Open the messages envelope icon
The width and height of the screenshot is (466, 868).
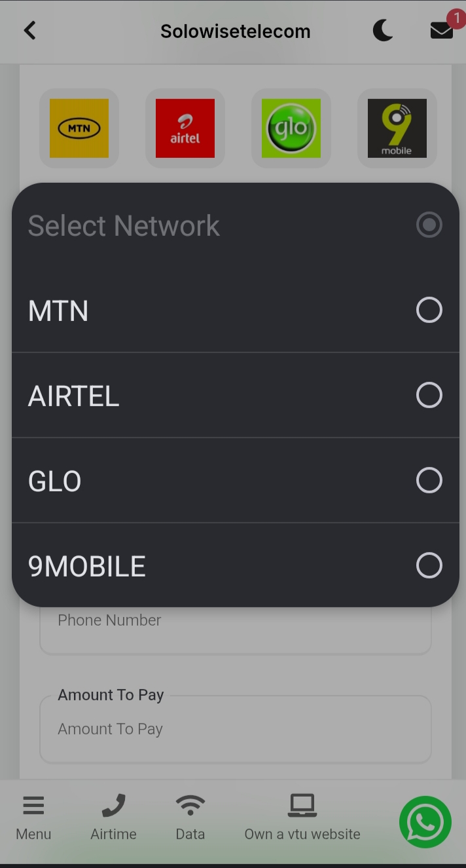(x=442, y=31)
